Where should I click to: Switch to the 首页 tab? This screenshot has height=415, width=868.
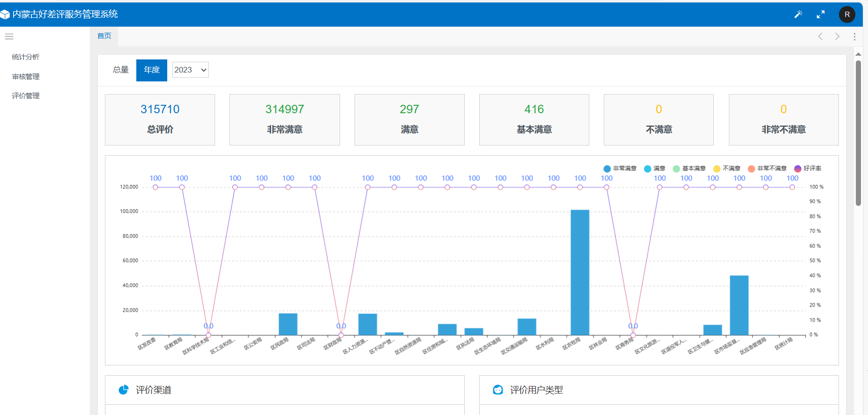(x=104, y=36)
